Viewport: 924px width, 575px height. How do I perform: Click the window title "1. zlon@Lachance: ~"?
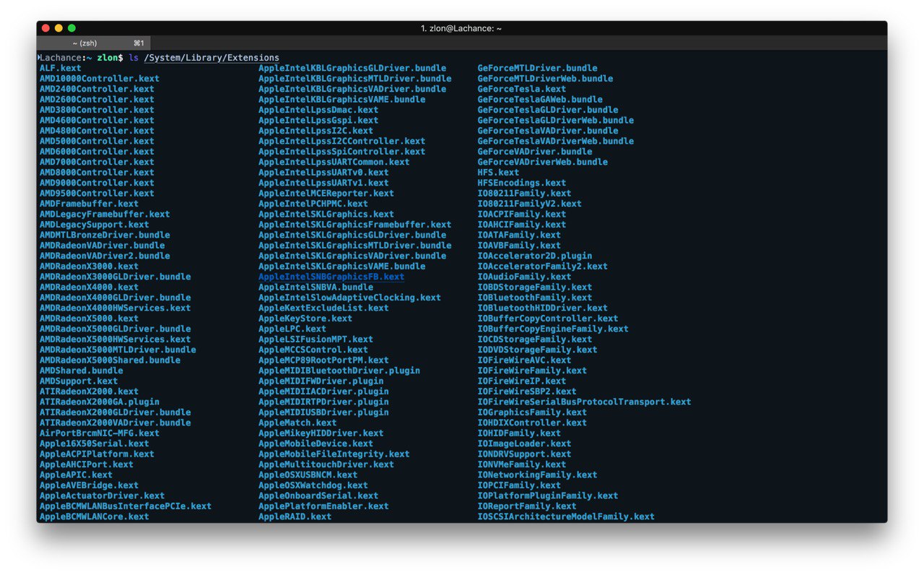point(461,28)
